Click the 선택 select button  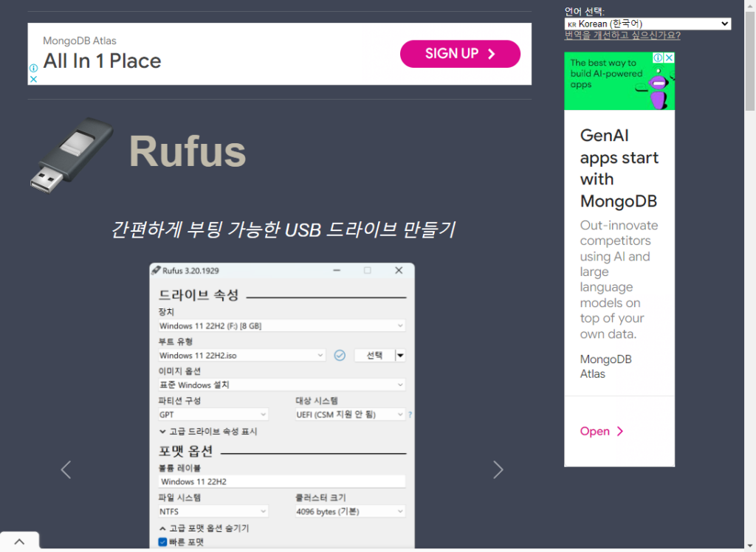tap(374, 355)
